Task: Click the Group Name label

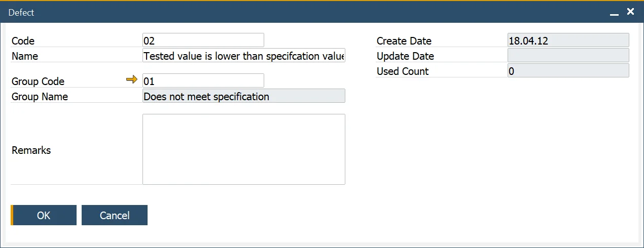Action: (40, 97)
